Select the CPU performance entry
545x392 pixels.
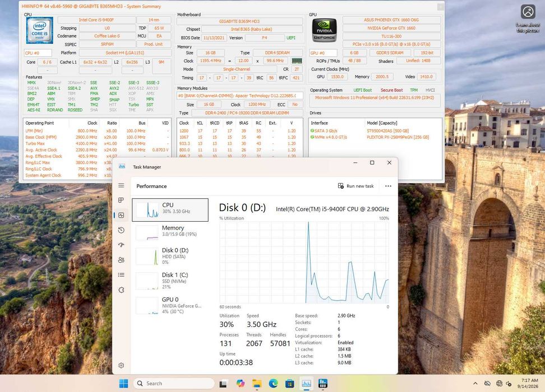pyautogui.click(x=170, y=209)
